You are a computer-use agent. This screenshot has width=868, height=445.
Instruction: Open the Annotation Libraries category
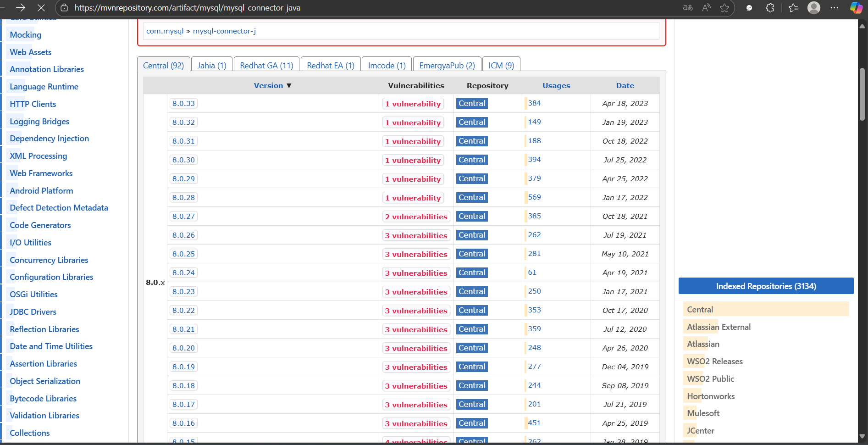(47, 69)
